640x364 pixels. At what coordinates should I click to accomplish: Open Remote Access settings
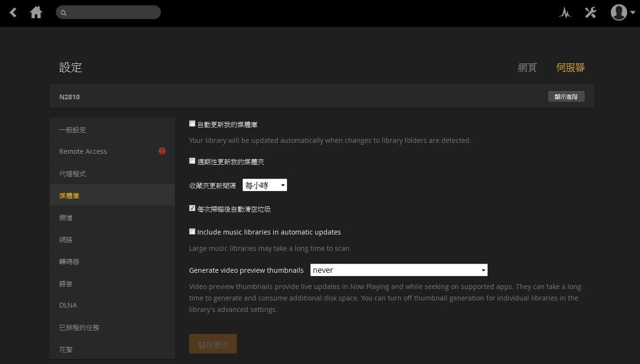coord(112,151)
